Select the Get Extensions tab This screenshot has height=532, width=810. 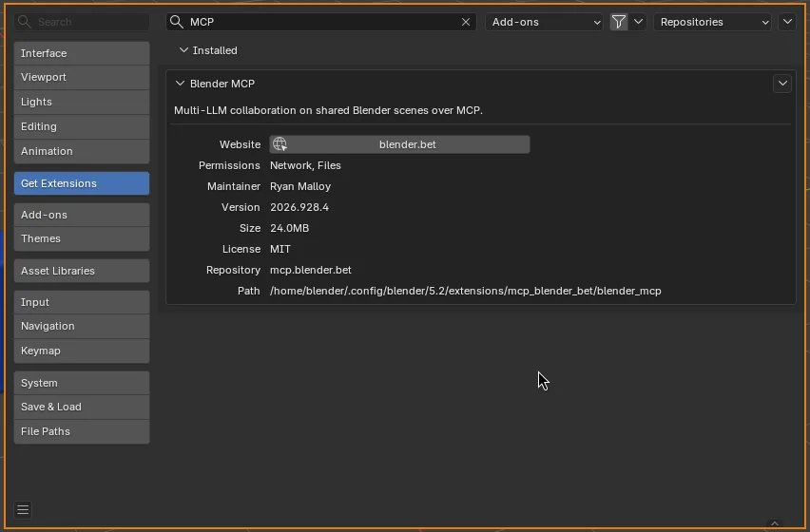(82, 183)
